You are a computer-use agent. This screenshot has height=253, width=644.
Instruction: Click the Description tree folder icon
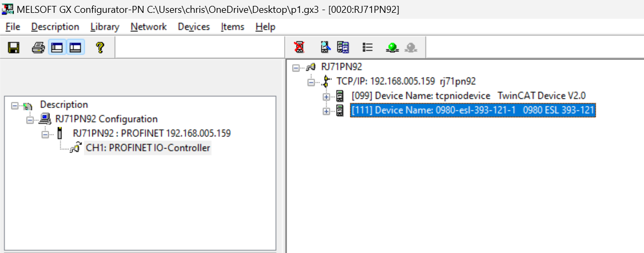(x=27, y=105)
